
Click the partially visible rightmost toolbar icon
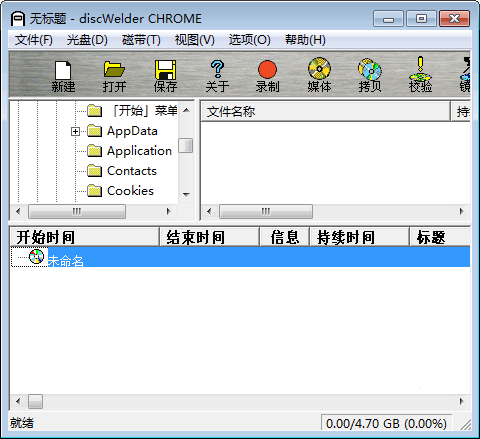click(x=466, y=74)
